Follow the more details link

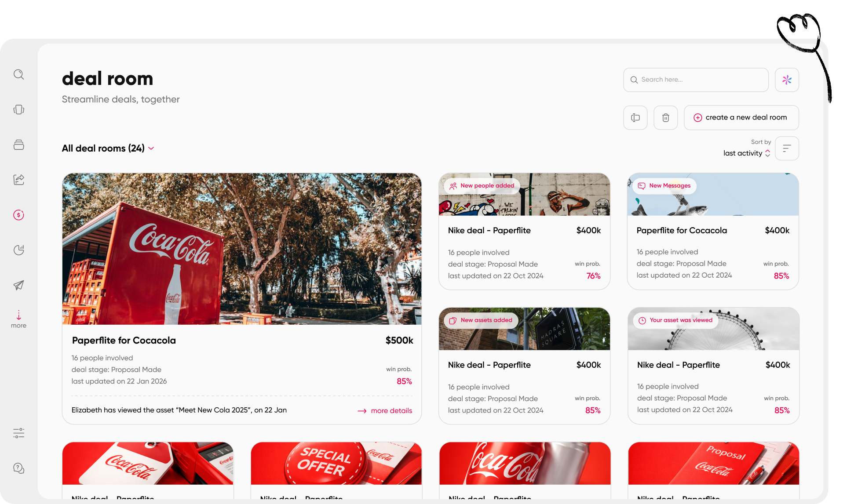391,411
